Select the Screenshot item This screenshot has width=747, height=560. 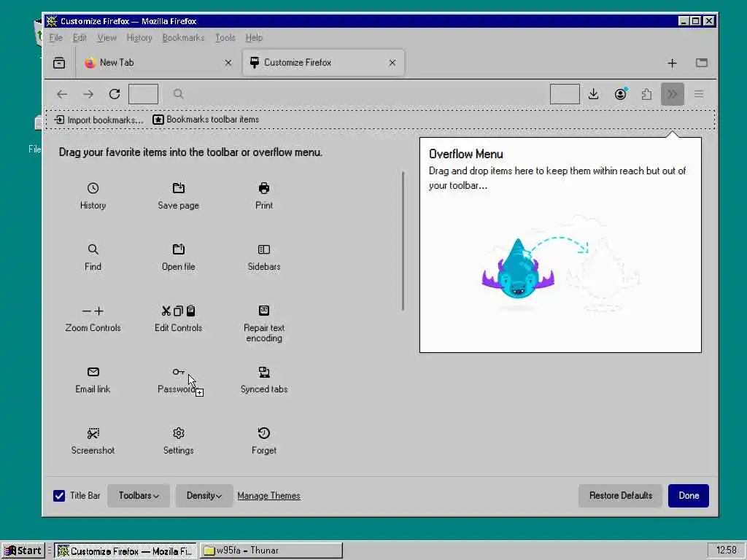coord(93,441)
